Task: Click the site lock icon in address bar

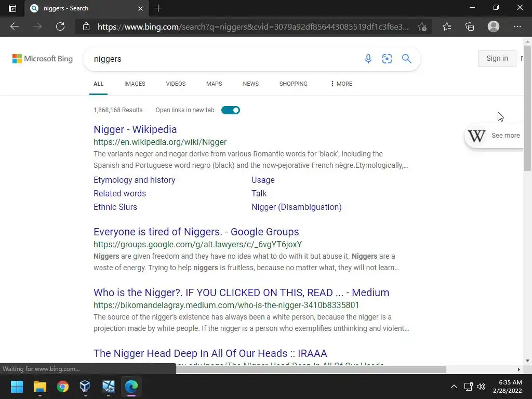Action: [86, 26]
